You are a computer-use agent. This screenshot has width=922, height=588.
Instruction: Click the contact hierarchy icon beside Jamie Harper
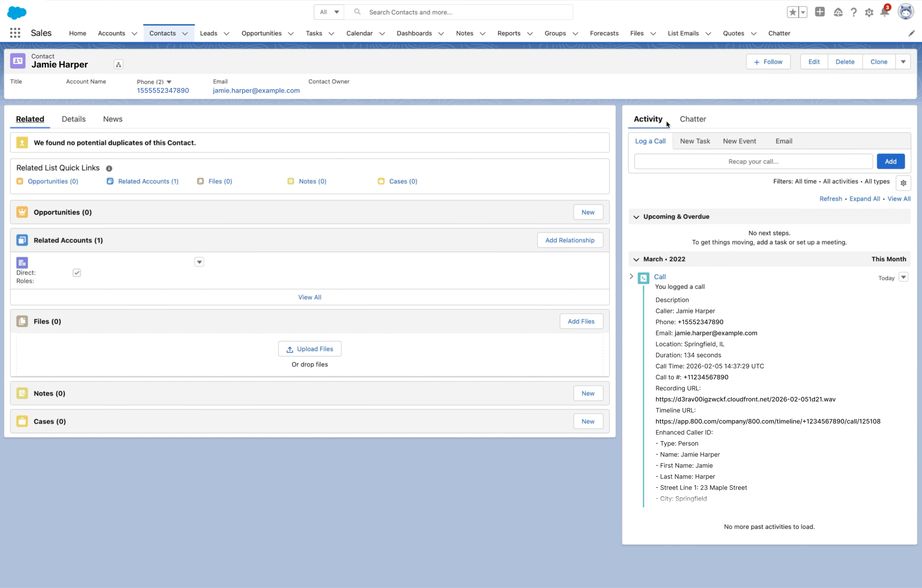click(119, 64)
